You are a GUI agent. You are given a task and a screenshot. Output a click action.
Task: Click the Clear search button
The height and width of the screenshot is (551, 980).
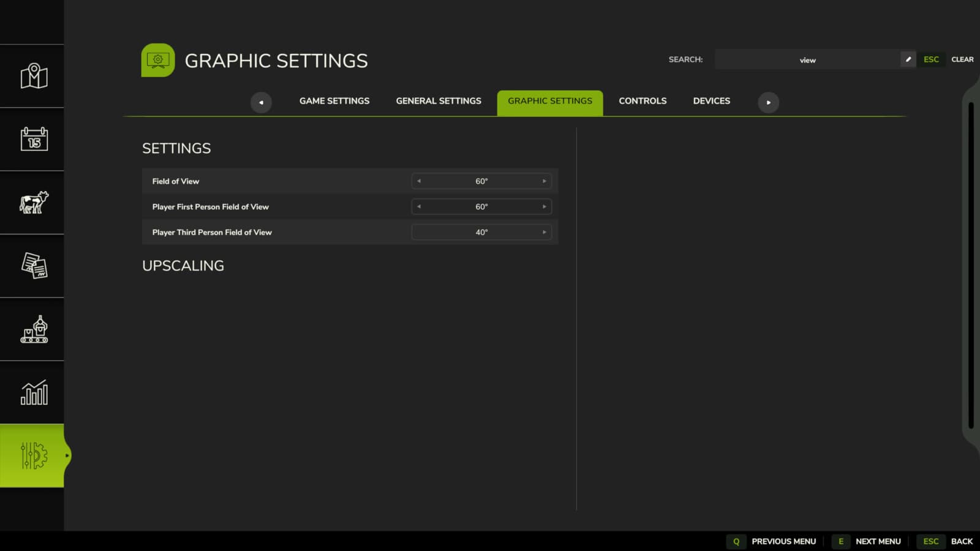point(962,59)
